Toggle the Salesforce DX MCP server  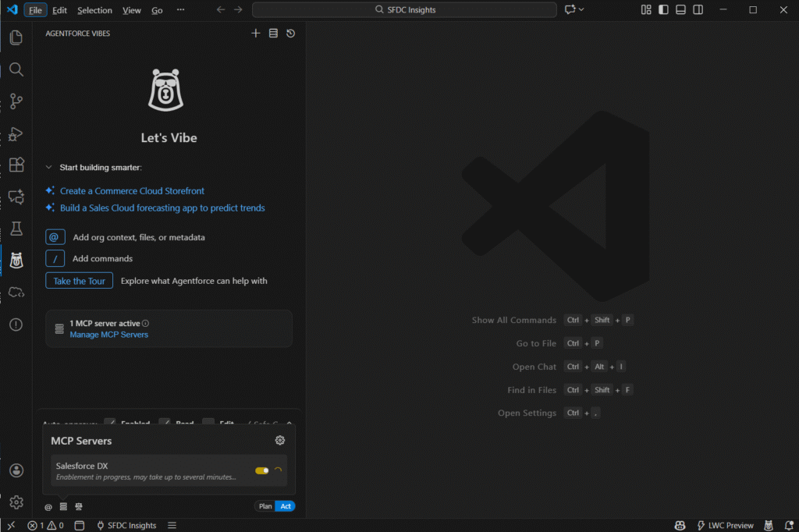261,470
